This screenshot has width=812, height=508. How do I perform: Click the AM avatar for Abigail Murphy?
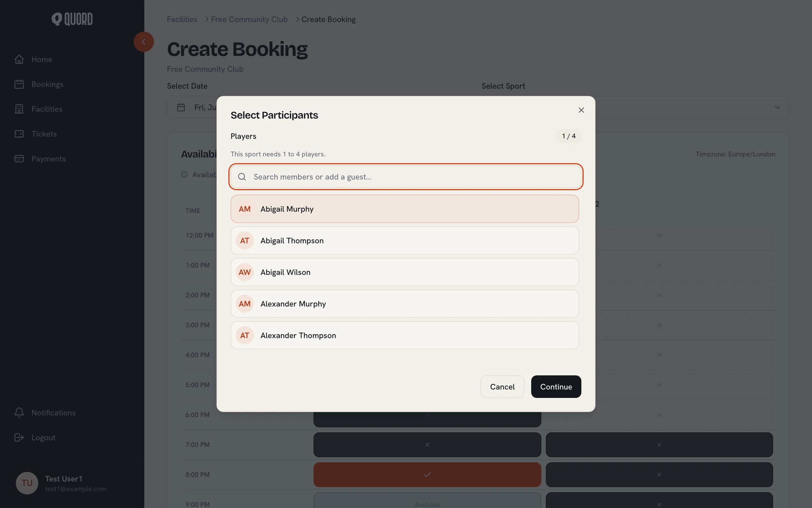(245, 209)
